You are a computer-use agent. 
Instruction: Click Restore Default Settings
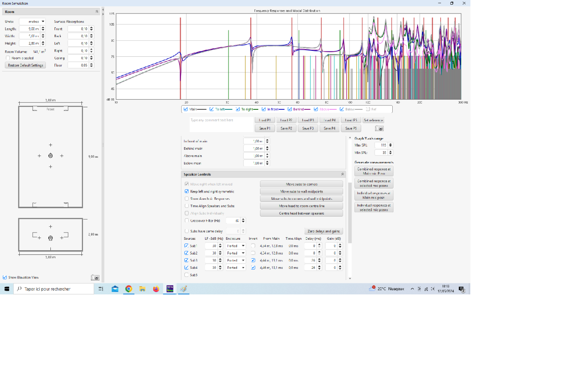click(x=26, y=65)
